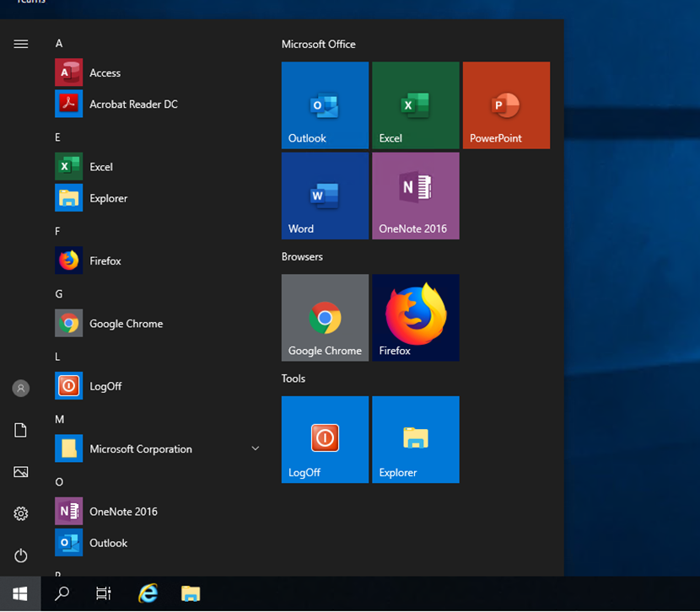Open Excel in the app list
Image resolution: width=700 pixels, height=612 pixels.
(x=157, y=167)
